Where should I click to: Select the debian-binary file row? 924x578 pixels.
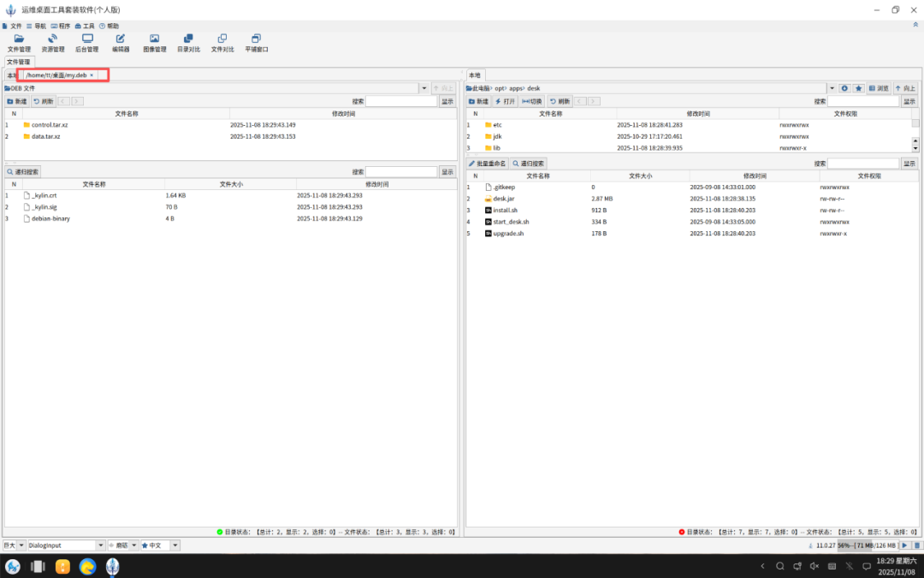pyautogui.click(x=230, y=218)
